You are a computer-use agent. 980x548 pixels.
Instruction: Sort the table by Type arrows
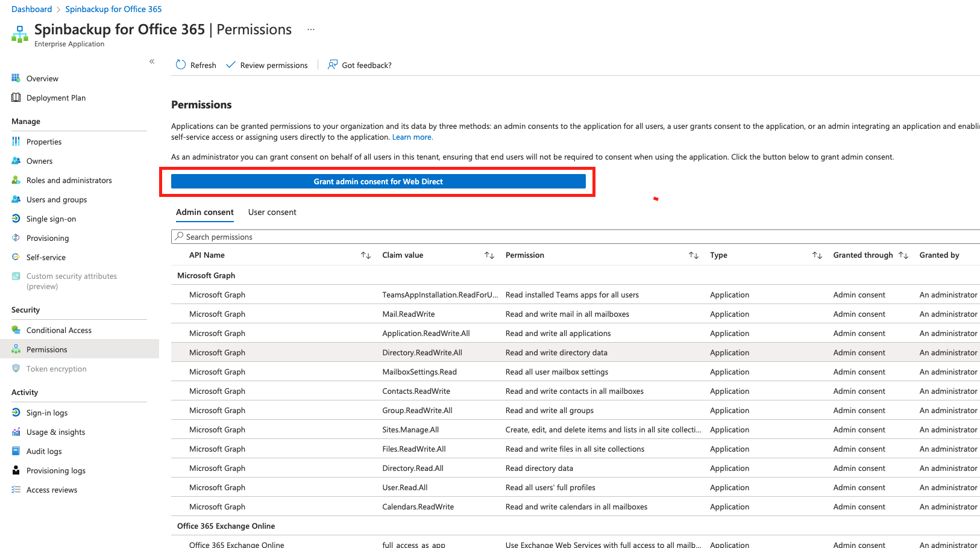(817, 255)
